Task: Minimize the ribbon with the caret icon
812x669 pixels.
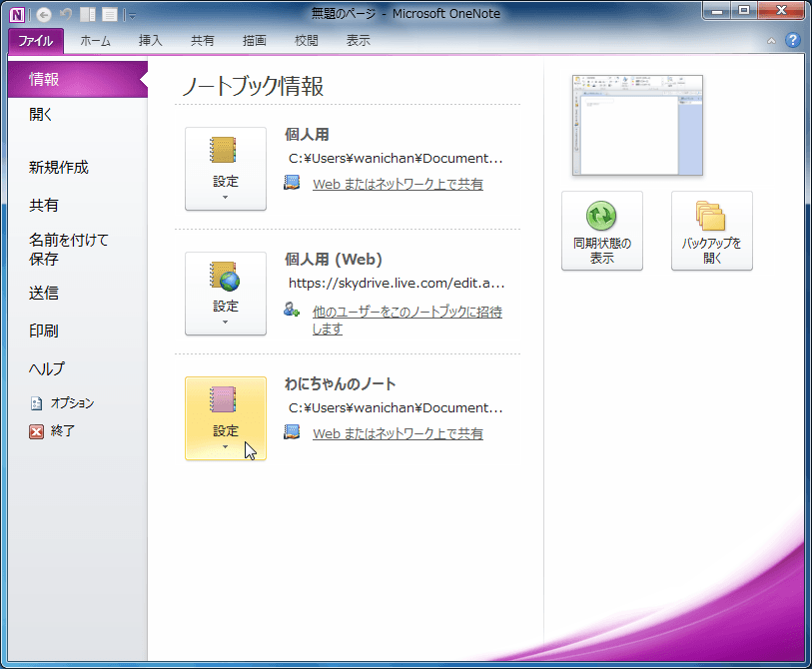Action: 771,40
